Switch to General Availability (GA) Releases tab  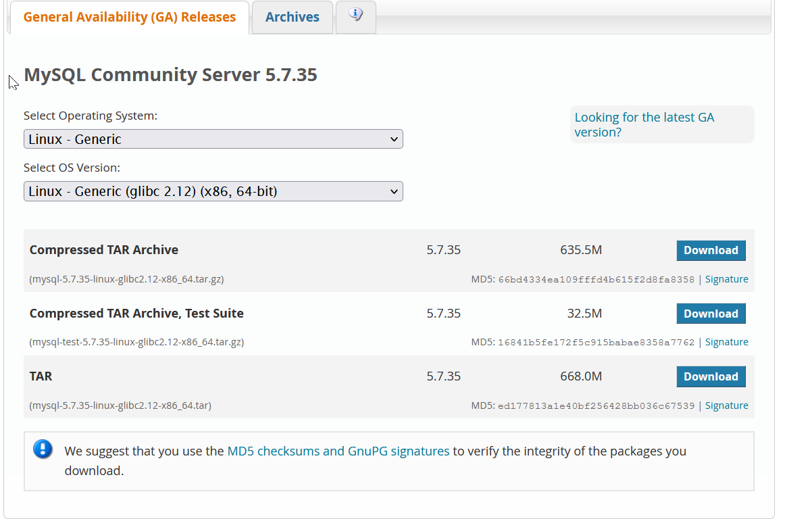tap(130, 17)
